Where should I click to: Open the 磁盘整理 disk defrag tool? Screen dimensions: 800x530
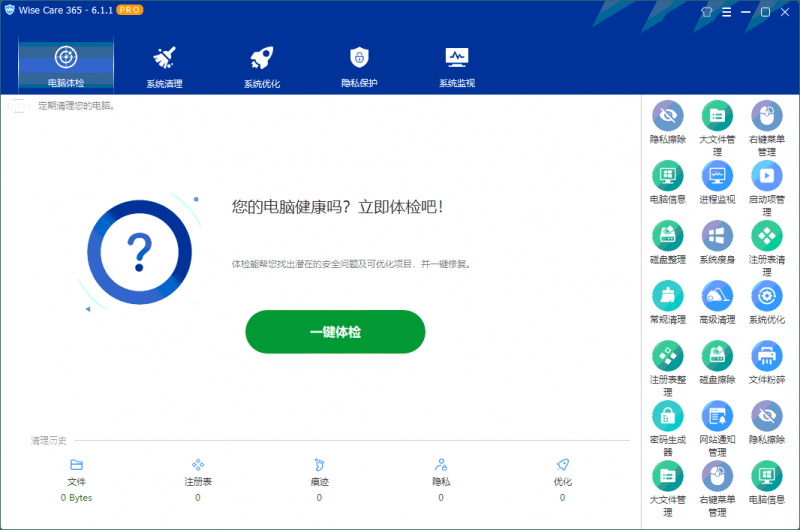pyautogui.click(x=667, y=243)
